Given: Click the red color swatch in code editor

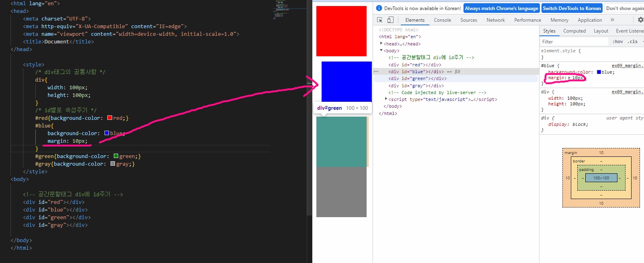Looking at the screenshot, I should point(110,118).
